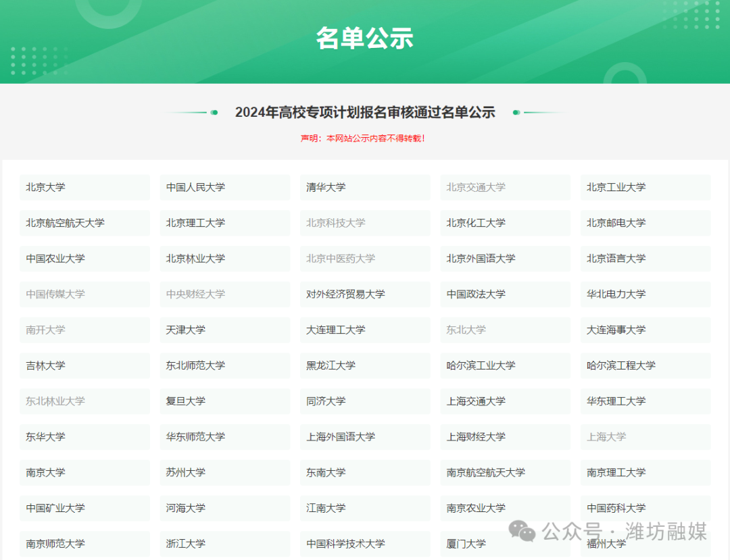Select 中国人民大学 from the list
This screenshot has width=730, height=560.
point(225,187)
